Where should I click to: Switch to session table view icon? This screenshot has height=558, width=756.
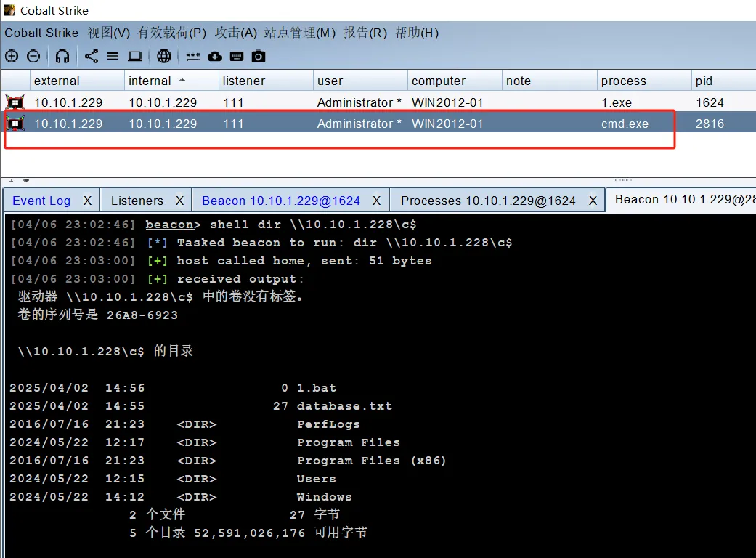(x=113, y=57)
